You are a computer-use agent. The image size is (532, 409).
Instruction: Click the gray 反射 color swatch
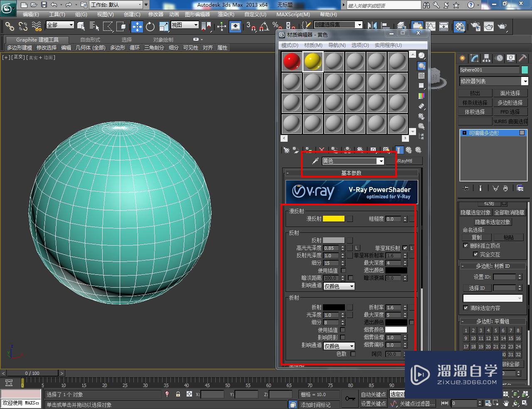[x=334, y=240]
